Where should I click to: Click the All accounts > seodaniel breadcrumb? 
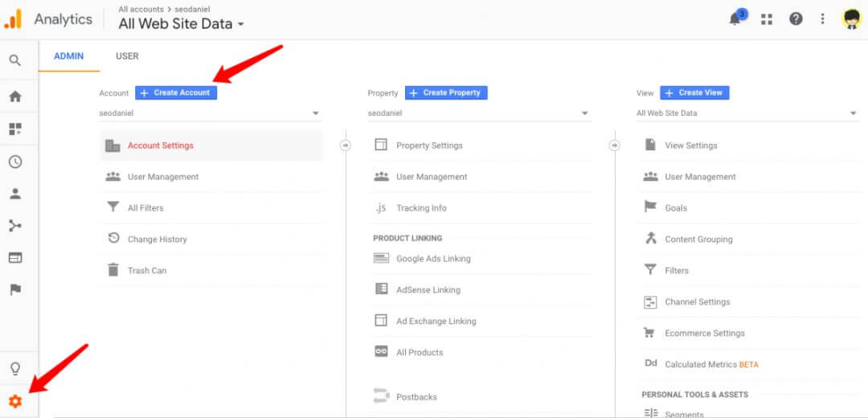[164, 10]
